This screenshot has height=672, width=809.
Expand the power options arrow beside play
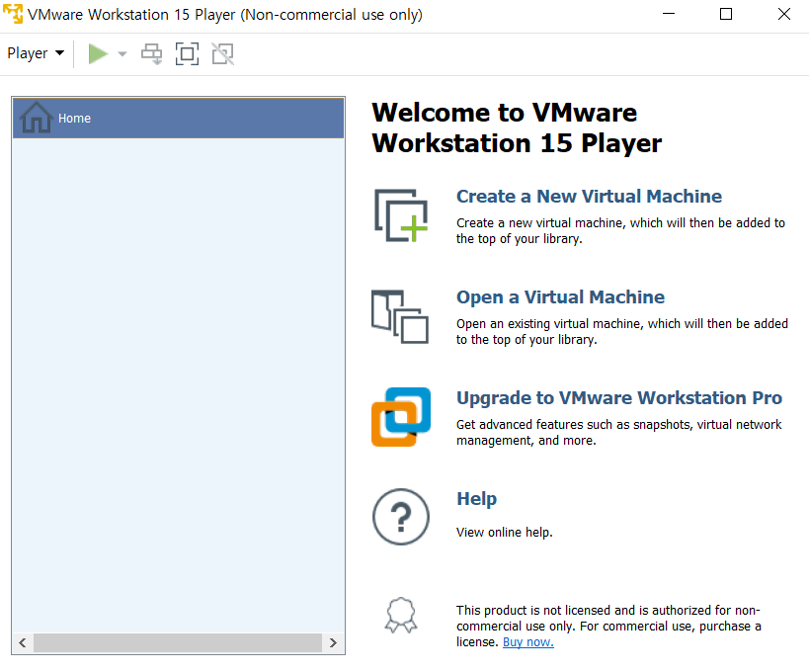[x=122, y=53]
